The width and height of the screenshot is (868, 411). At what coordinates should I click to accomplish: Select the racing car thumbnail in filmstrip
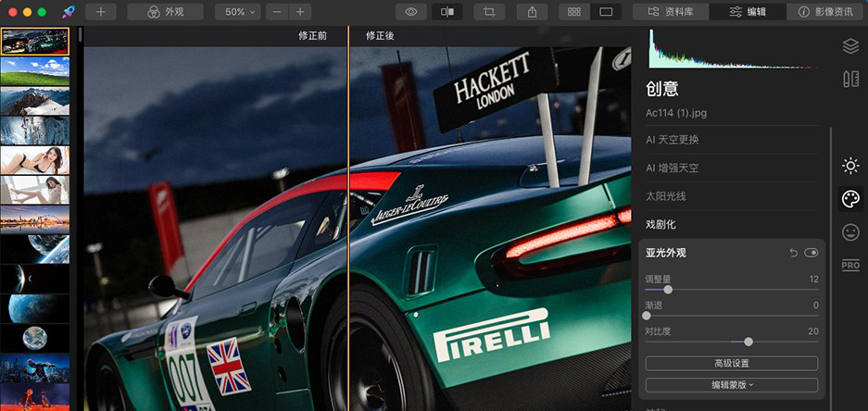pos(35,42)
